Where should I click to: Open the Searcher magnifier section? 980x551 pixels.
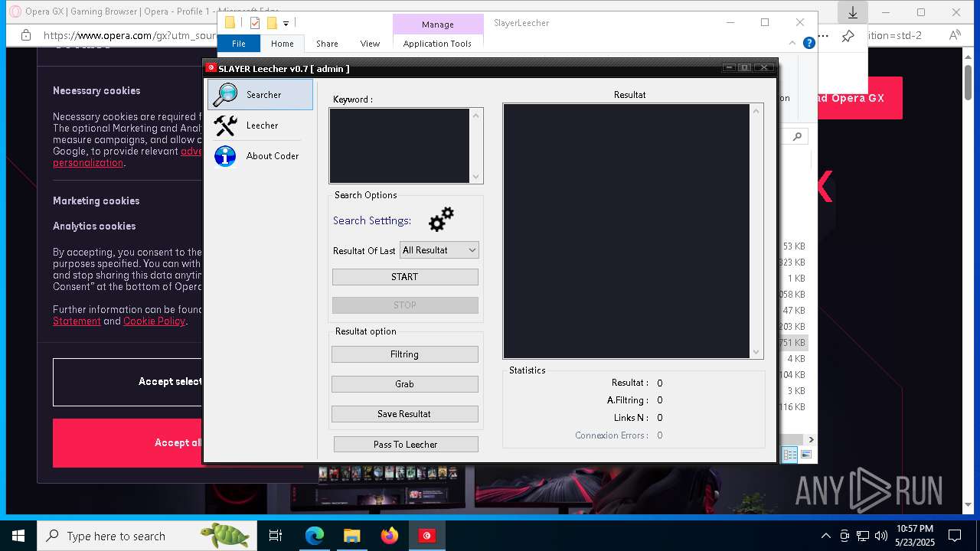(x=260, y=95)
